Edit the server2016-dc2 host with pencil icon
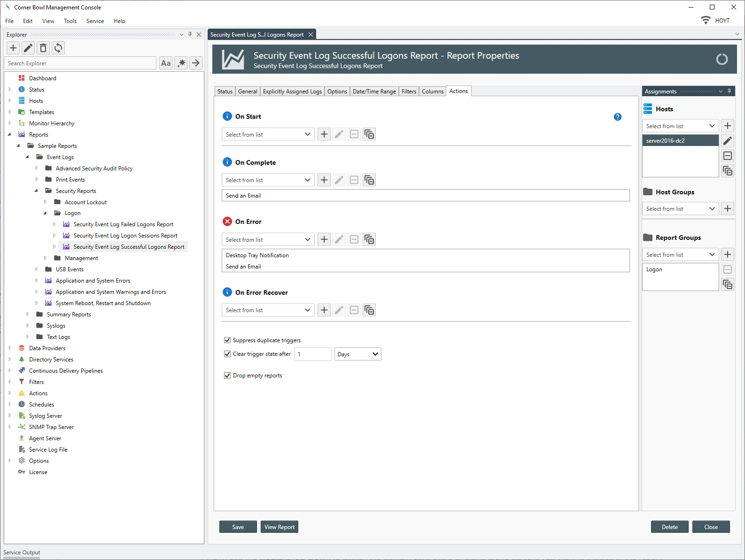745x560 pixels. point(728,141)
